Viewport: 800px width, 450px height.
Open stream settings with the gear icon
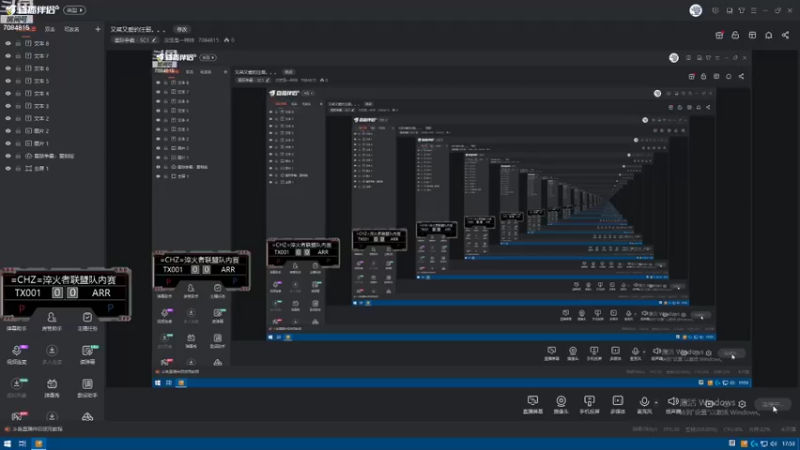tap(742, 404)
